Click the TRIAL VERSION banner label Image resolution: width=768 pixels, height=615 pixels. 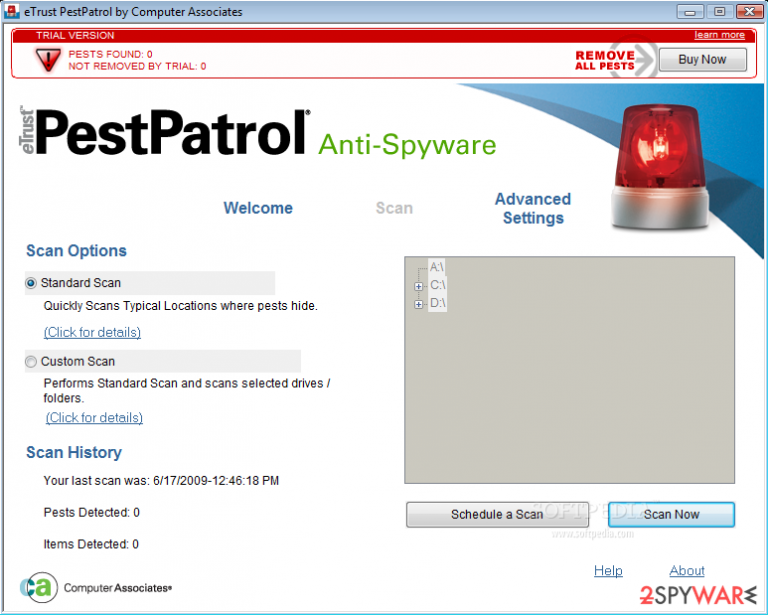[75, 35]
